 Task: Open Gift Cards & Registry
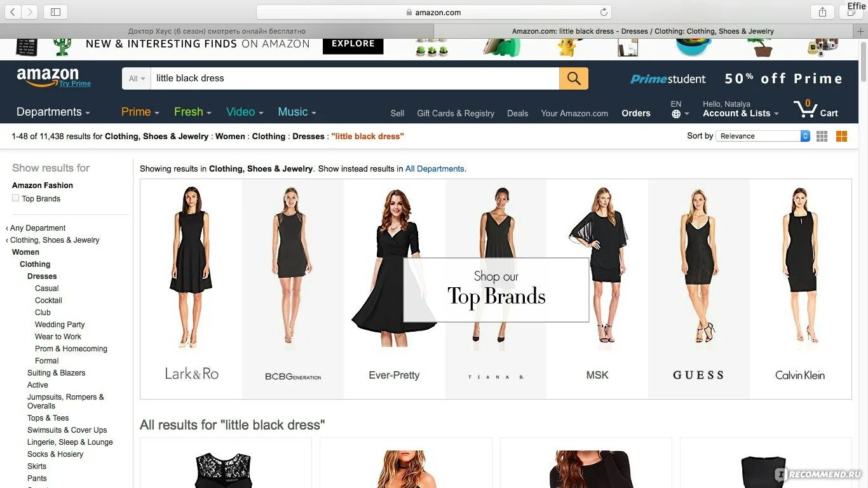pos(456,113)
